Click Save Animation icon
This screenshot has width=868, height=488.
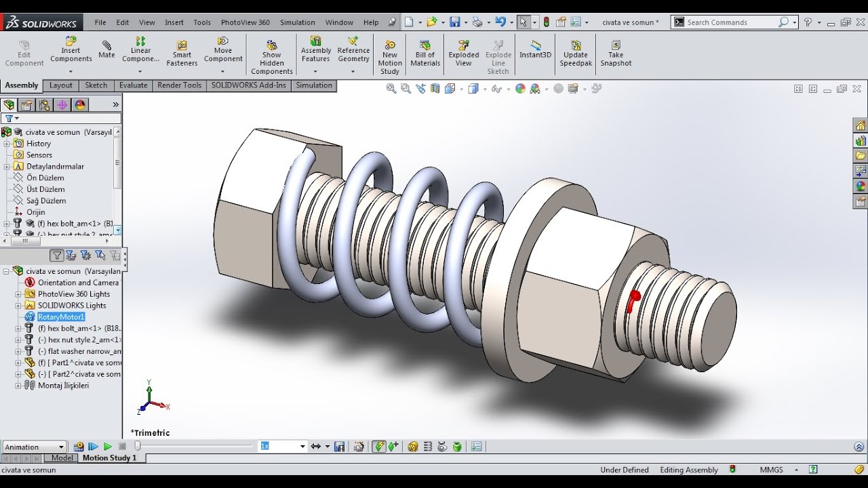point(340,447)
